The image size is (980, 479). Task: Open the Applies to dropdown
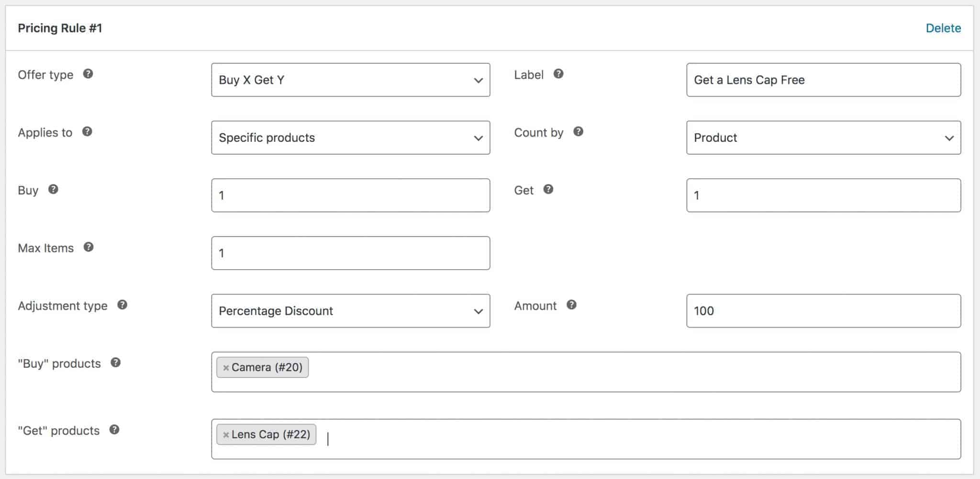pyautogui.click(x=351, y=137)
